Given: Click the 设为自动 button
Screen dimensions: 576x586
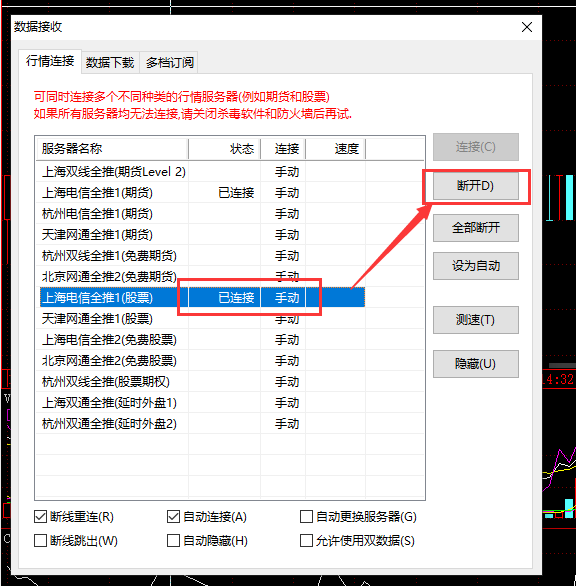Looking at the screenshot, I should (x=475, y=266).
